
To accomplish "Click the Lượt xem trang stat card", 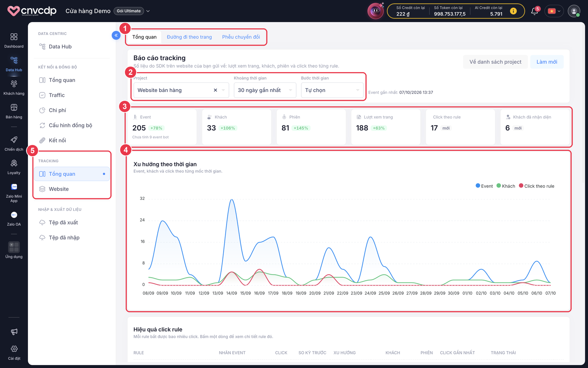I will click(x=386, y=127).
